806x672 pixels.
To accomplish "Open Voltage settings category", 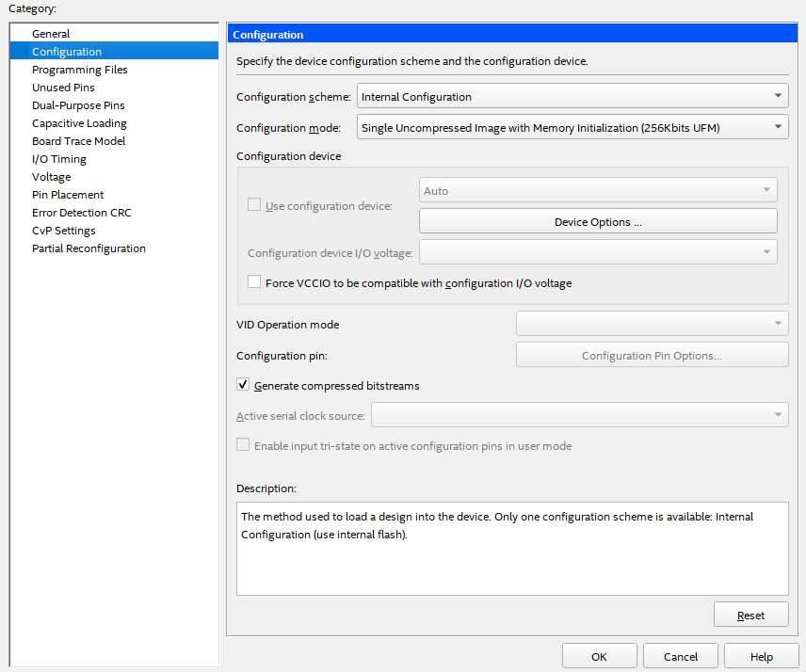I will pyautogui.click(x=51, y=177).
